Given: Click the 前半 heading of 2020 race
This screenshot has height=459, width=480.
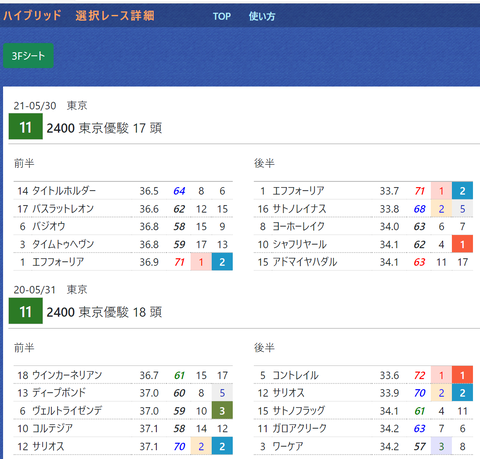Looking at the screenshot, I should 24,348.
